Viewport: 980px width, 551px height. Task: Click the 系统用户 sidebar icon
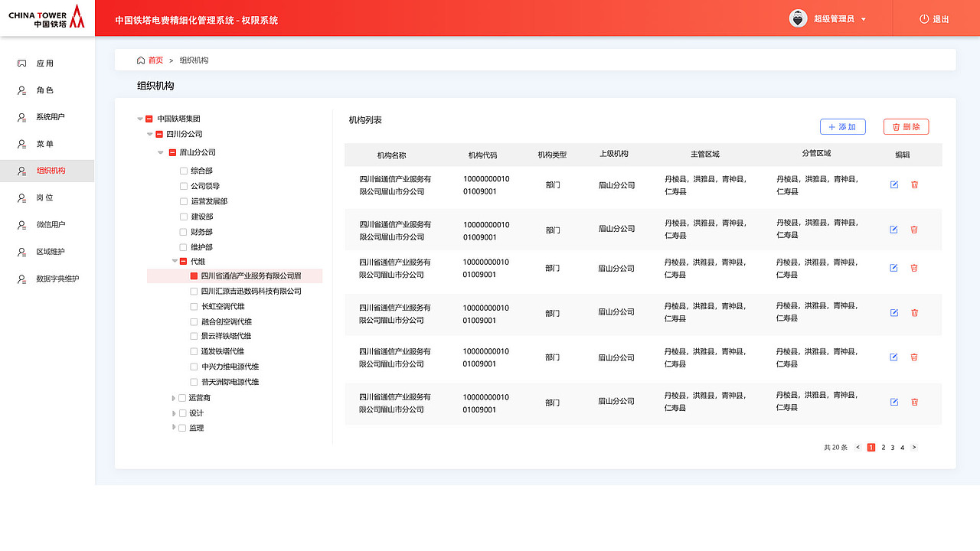click(22, 117)
